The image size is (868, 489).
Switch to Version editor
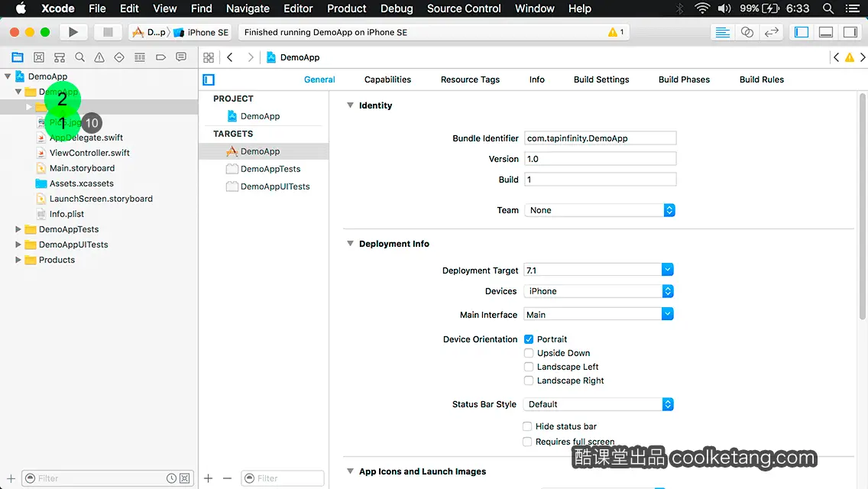[x=771, y=32]
